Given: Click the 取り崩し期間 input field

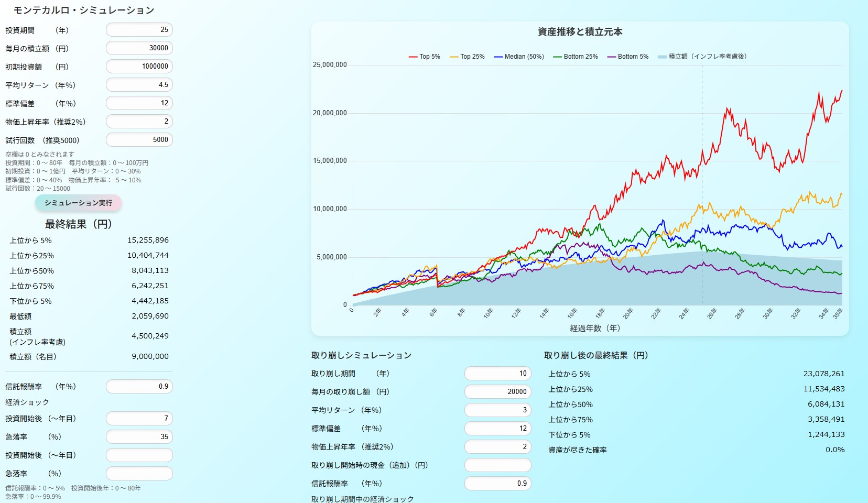Looking at the screenshot, I should point(497,374).
